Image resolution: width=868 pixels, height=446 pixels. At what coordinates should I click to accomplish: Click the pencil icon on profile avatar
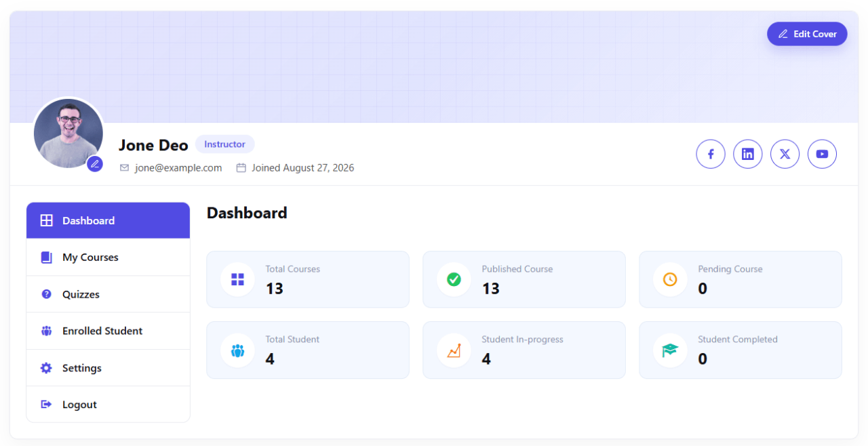point(95,164)
